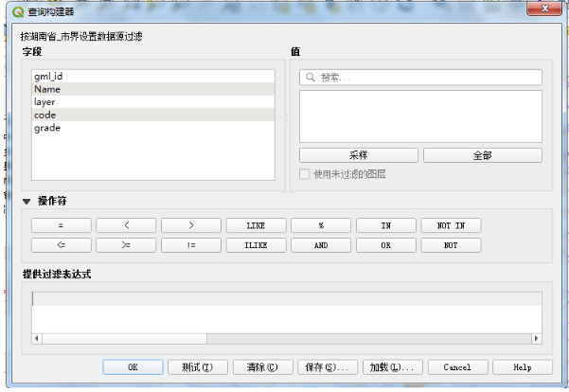
Task: Click the expression scrollbar right arrow
Action: [537, 339]
